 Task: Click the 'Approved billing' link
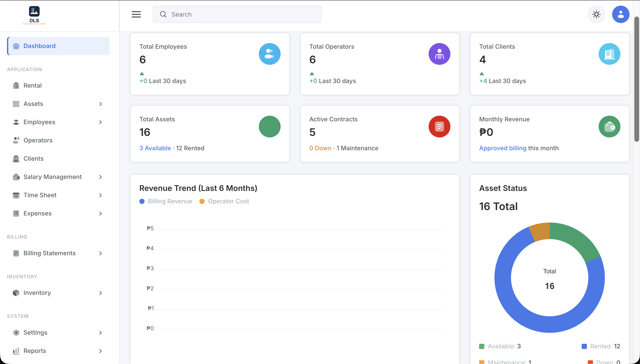point(503,148)
